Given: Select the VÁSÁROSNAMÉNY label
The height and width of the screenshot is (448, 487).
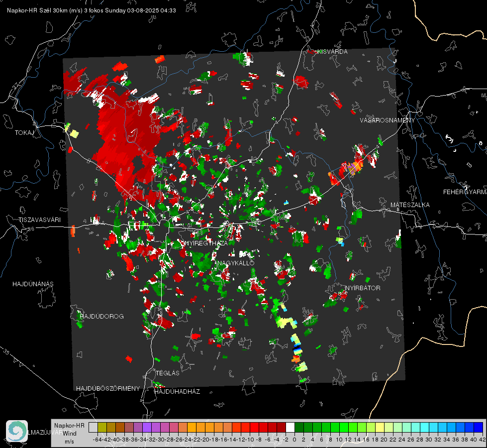Looking at the screenshot, I should pyautogui.click(x=388, y=120).
